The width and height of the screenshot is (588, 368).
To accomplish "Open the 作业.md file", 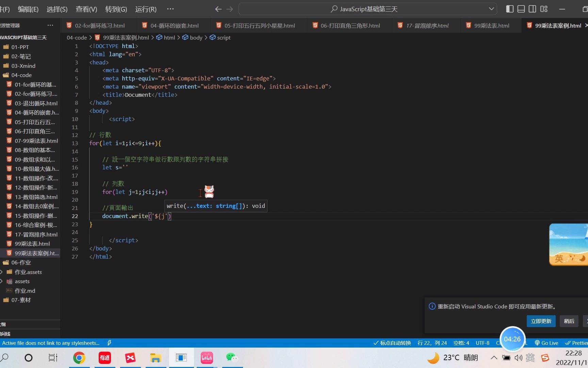I will click(30, 291).
